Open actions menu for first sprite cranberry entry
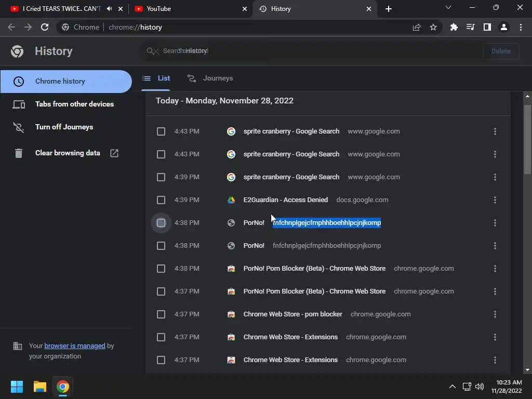This screenshot has height=399, width=532. [495, 131]
